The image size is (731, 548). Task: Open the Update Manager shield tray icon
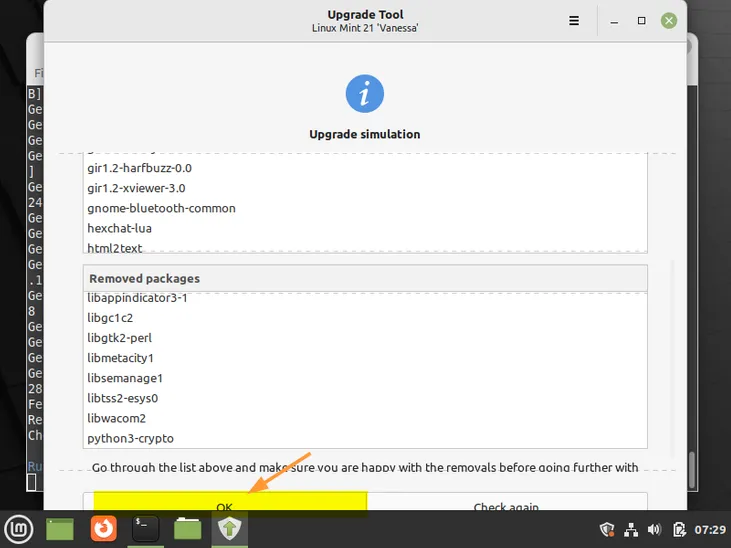click(x=606, y=529)
